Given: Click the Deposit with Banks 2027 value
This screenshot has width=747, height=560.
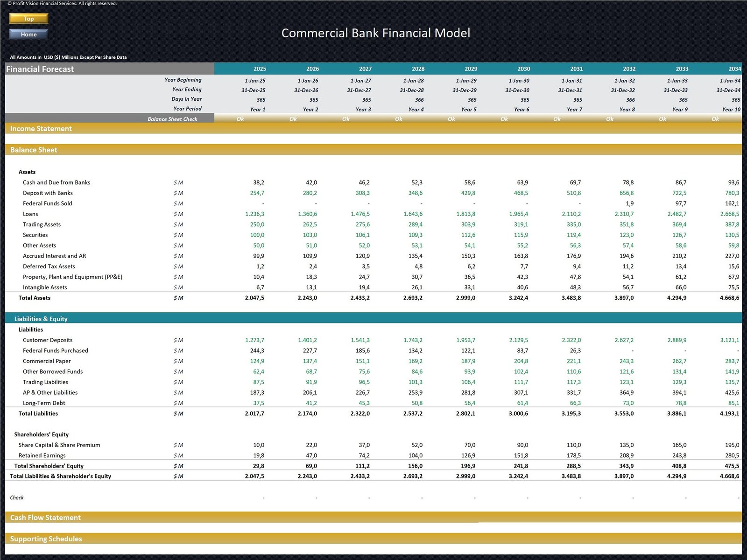Looking at the screenshot, I should tap(362, 193).
